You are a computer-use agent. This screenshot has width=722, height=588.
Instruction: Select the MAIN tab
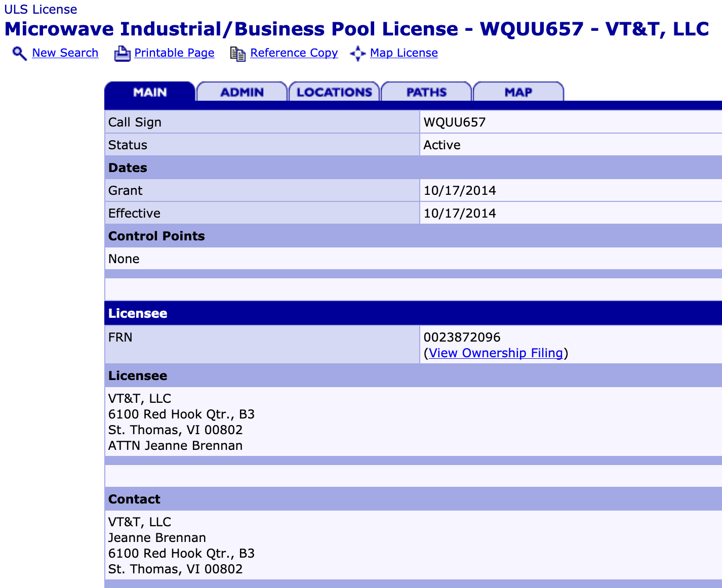150,92
